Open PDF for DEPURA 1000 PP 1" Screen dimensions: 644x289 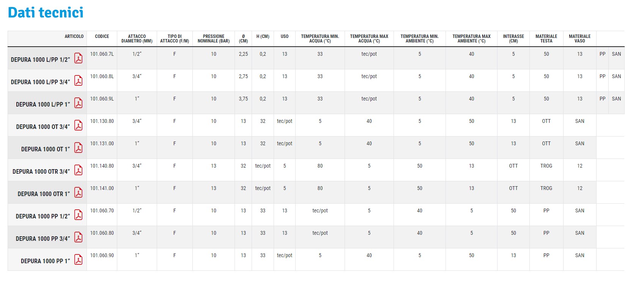(x=78, y=260)
